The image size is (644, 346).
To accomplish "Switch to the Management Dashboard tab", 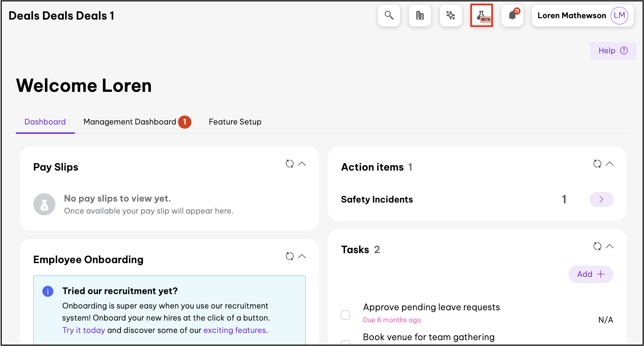I will pos(130,122).
